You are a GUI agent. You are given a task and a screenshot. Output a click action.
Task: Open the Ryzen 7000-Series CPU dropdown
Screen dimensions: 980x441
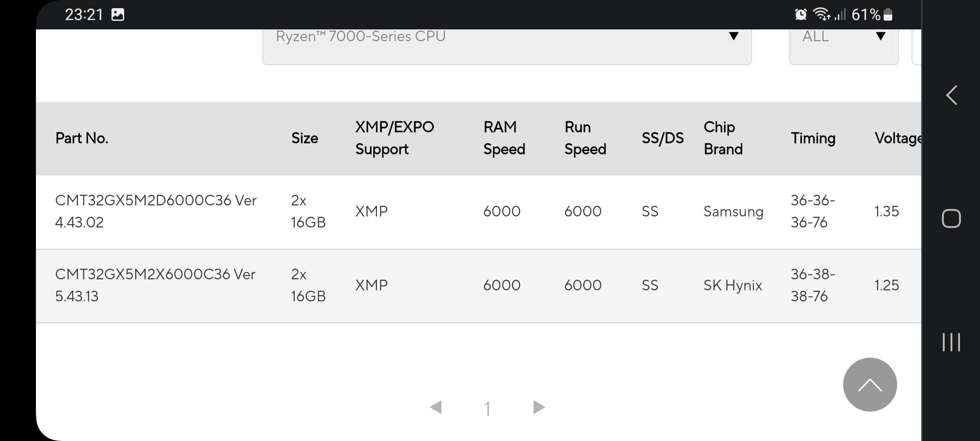click(507, 45)
